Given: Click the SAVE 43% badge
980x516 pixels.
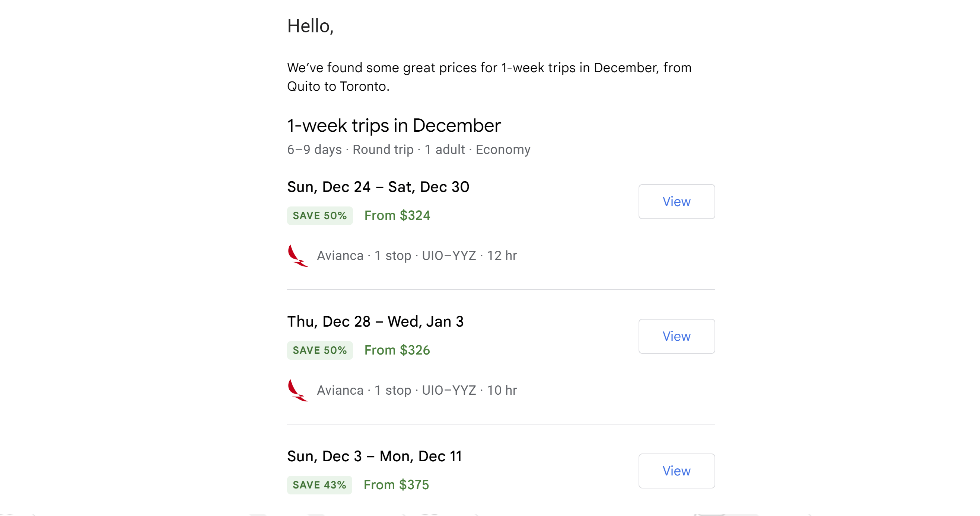Looking at the screenshot, I should tap(319, 485).
